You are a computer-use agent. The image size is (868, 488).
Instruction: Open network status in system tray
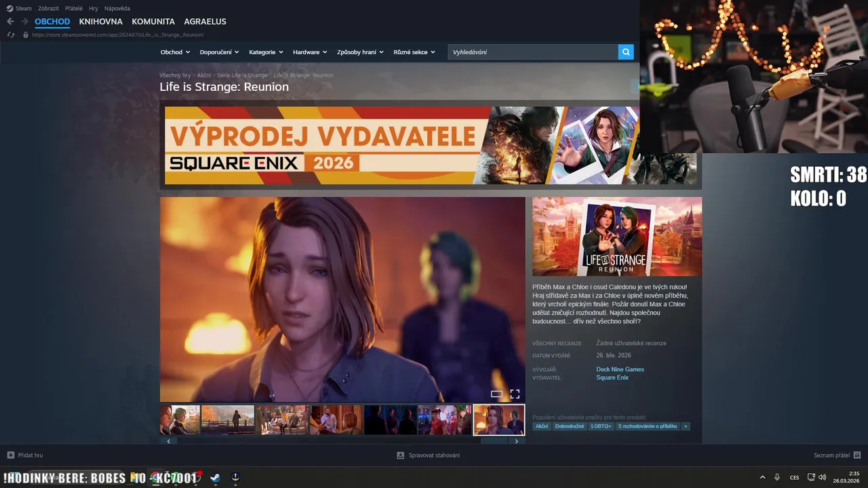tap(812, 478)
